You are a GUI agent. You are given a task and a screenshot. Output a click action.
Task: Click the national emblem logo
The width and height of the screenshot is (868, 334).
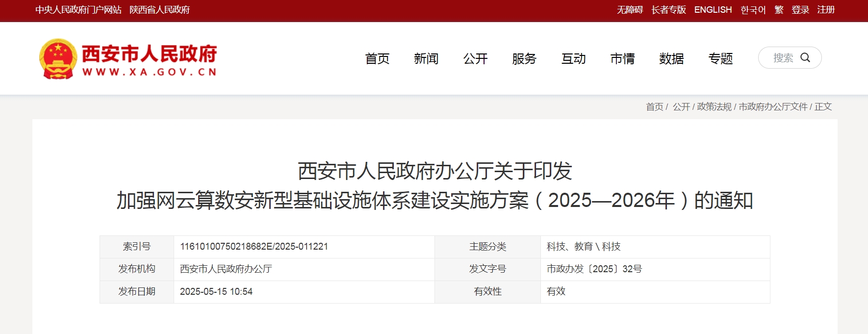tap(58, 59)
